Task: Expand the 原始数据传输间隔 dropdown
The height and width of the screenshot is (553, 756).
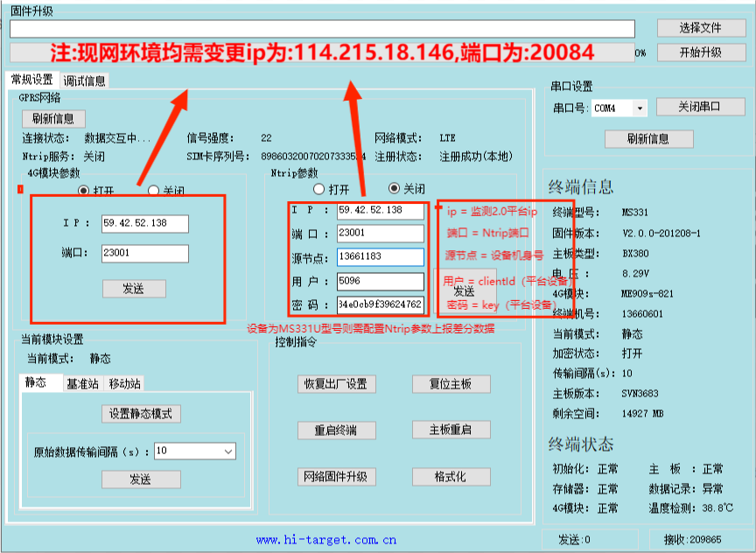Action: pos(228,451)
